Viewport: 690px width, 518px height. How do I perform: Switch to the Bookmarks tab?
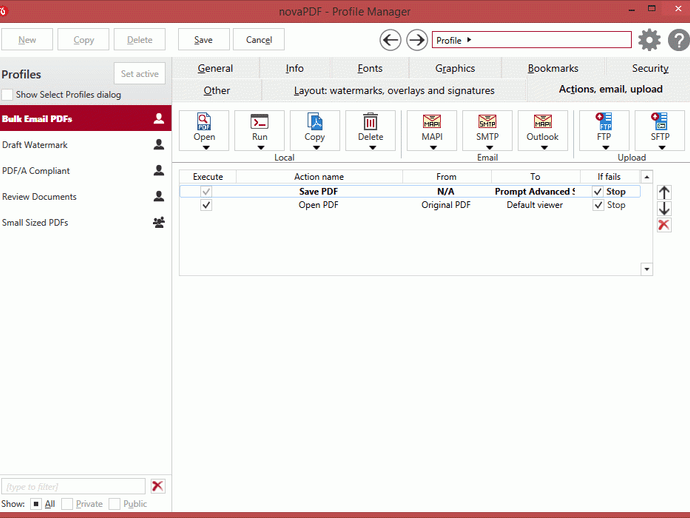coord(553,68)
